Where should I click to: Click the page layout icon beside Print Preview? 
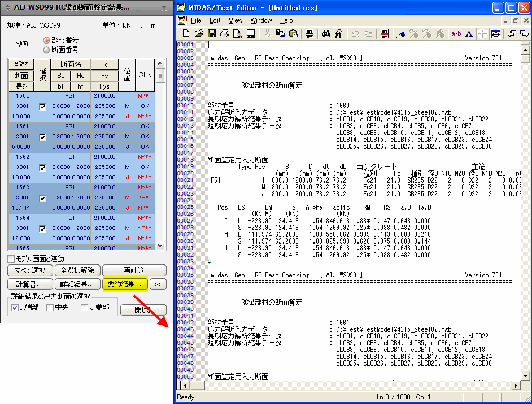click(251, 33)
